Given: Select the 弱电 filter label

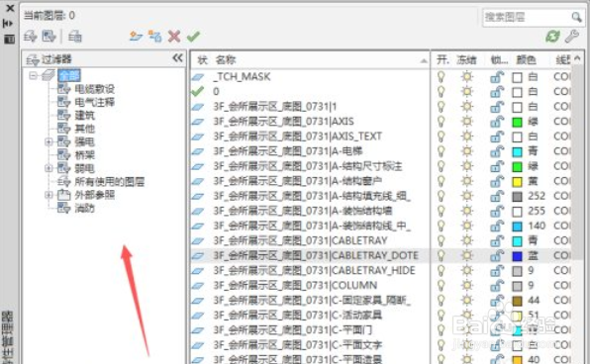Looking at the screenshot, I should click(x=85, y=168).
